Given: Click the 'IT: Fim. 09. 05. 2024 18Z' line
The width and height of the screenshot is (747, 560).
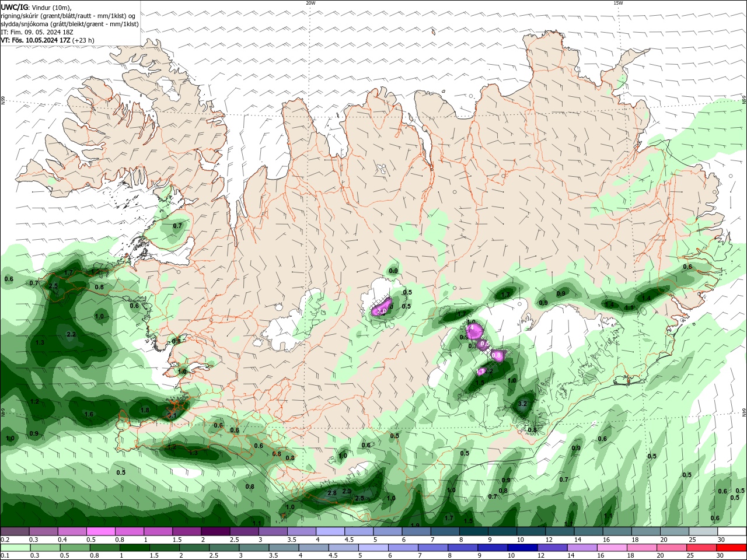Looking at the screenshot, I should pyautogui.click(x=37, y=32).
